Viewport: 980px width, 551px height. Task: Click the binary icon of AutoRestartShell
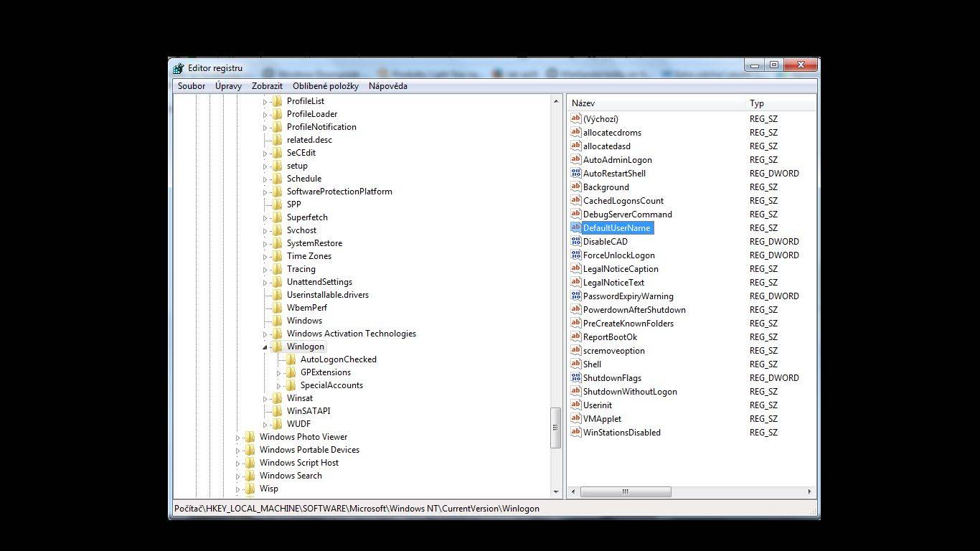click(575, 174)
